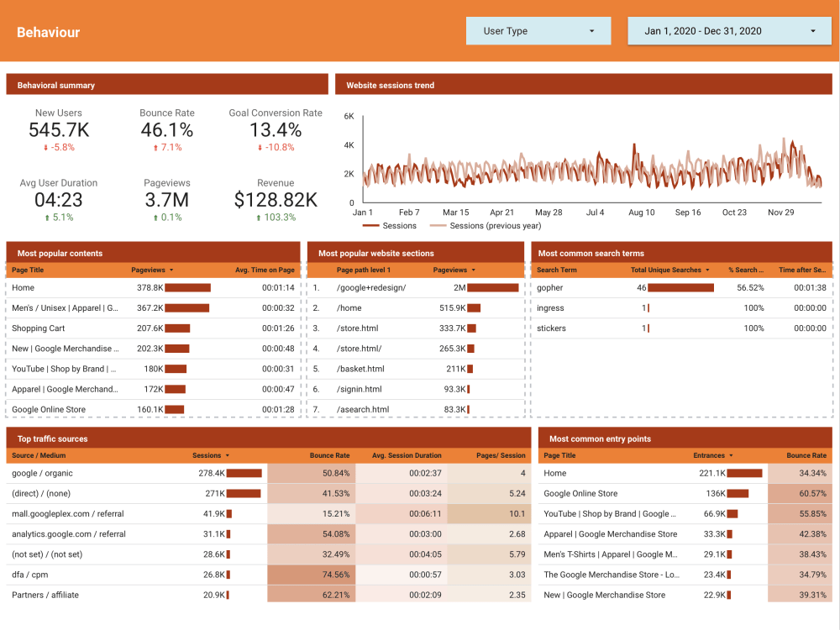Sort contents table by Pageviews column arrow

point(171,270)
